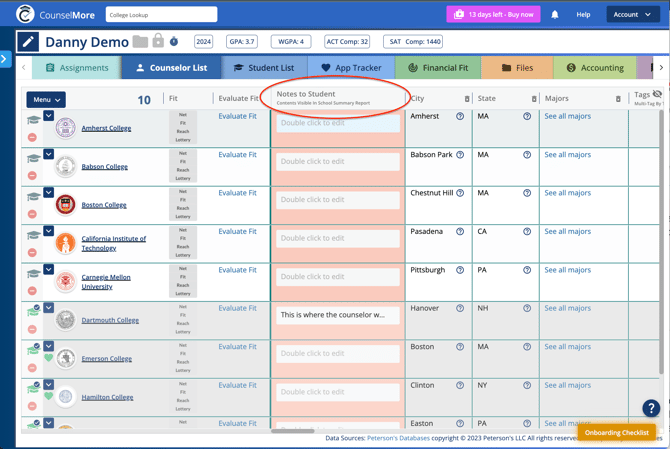Click the CounselMore logo icon
670x449 pixels.
[x=25, y=14]
